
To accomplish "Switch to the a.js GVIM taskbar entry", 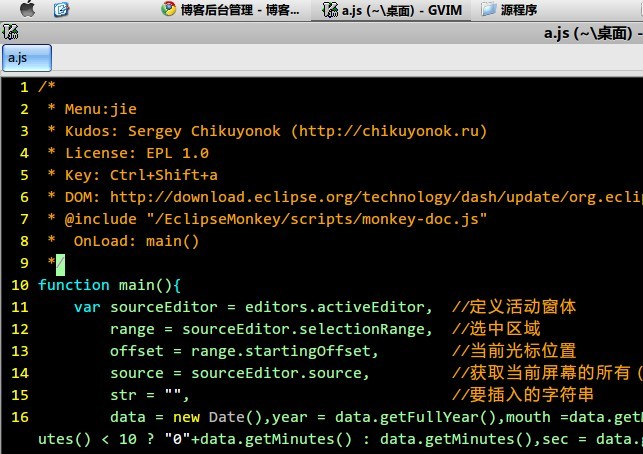I will point(392,10).
